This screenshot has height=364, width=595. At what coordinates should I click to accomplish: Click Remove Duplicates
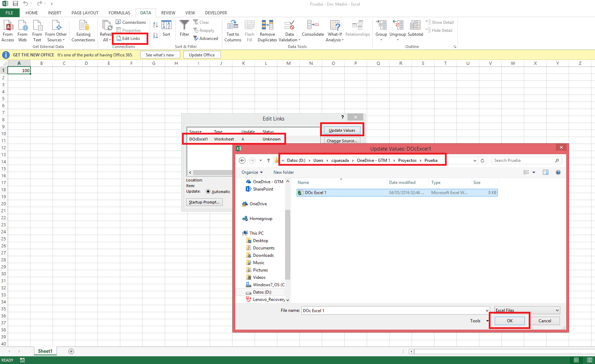click(267, 31)
